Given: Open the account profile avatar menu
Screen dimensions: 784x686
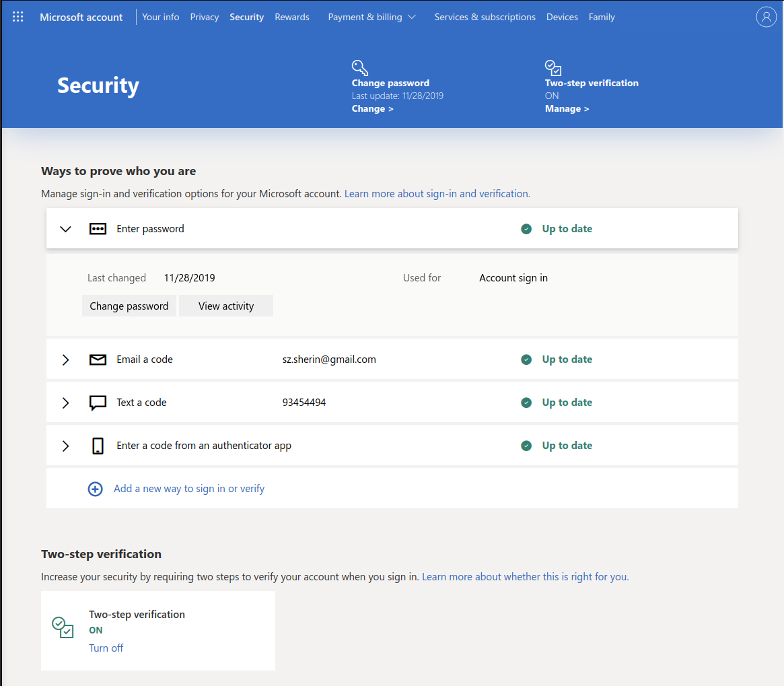Looking at the screenshot, I should point(766,17).
